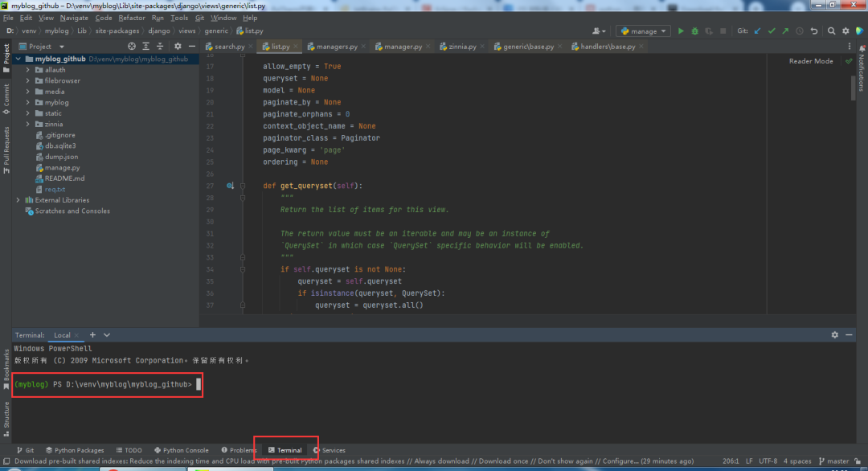Viewport: 868px width, 471px height.
Task: Expand the zinnia folder
Action: [28, 125]
